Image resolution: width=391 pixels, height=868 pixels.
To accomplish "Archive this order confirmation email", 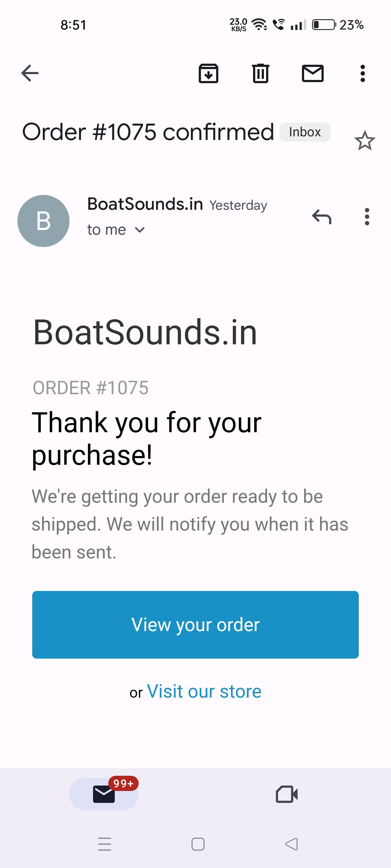I will [209, 73].
